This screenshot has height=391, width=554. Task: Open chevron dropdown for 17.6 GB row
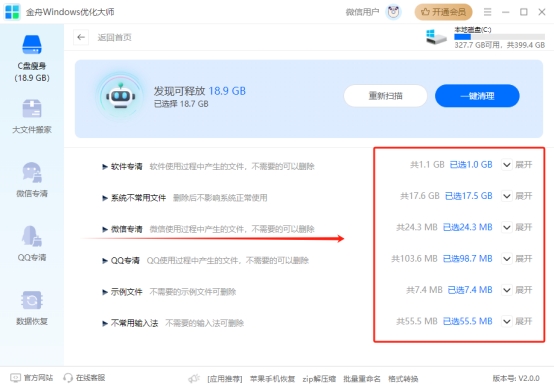507,196
